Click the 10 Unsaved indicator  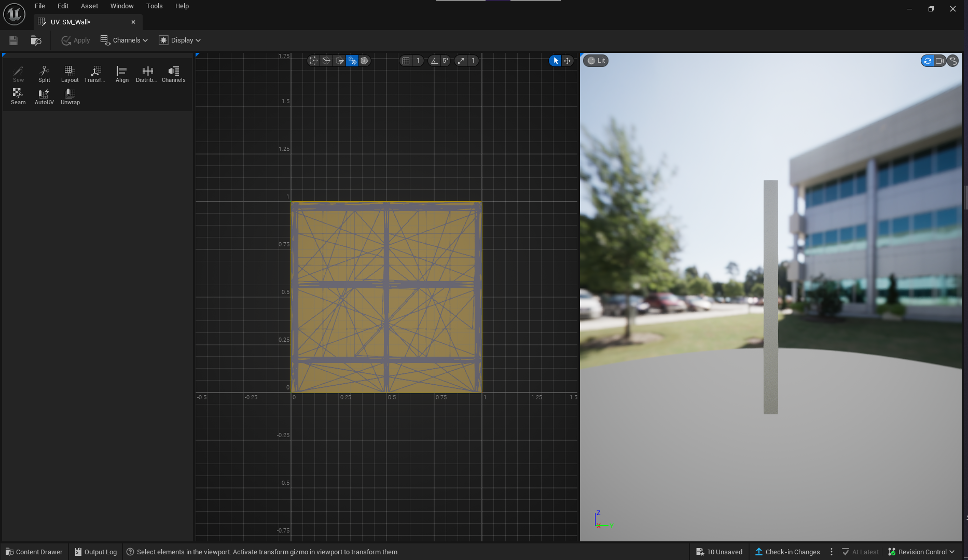pyautogui.click(x=720, y=552)
